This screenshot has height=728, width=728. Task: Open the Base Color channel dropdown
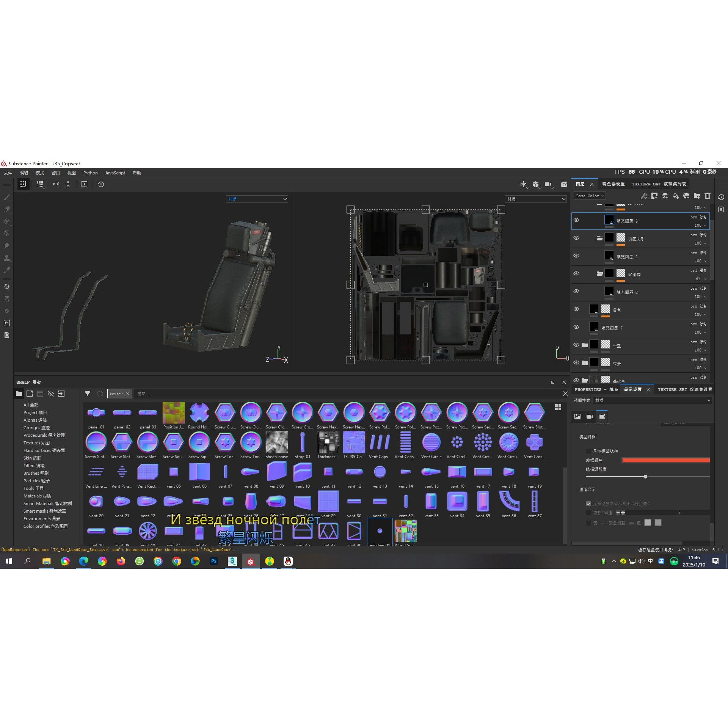pyautogui.click(x=590, y=196)
